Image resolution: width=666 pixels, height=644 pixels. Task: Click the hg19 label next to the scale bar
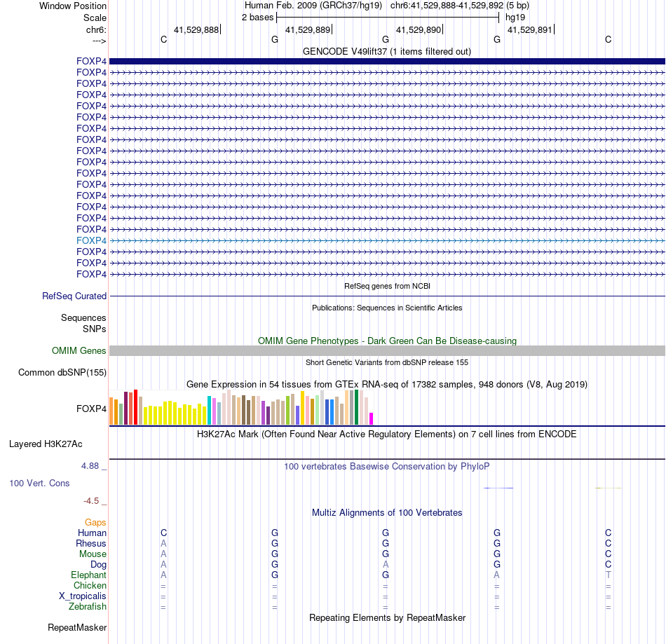point(515,18)
